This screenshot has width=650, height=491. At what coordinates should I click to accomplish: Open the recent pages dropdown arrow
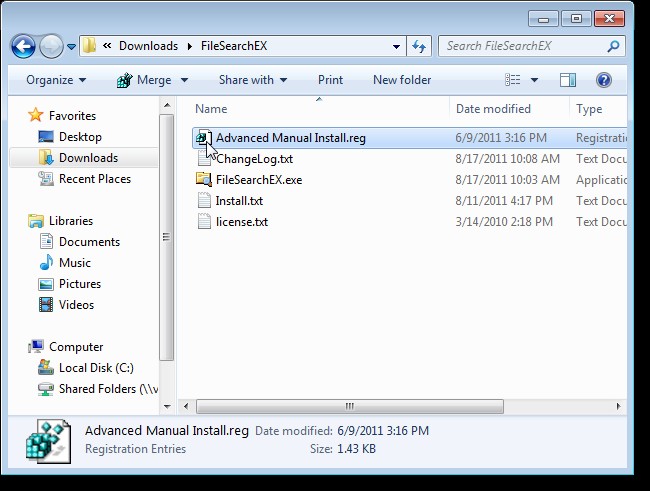pos(71,47)
